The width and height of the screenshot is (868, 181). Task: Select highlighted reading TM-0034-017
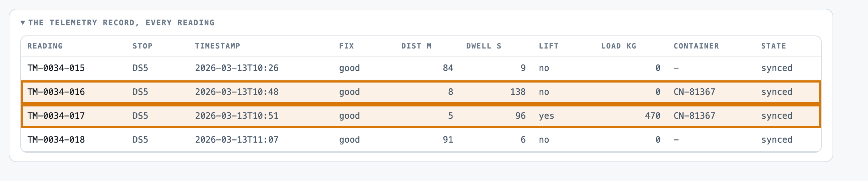click(x=421, y=116)
